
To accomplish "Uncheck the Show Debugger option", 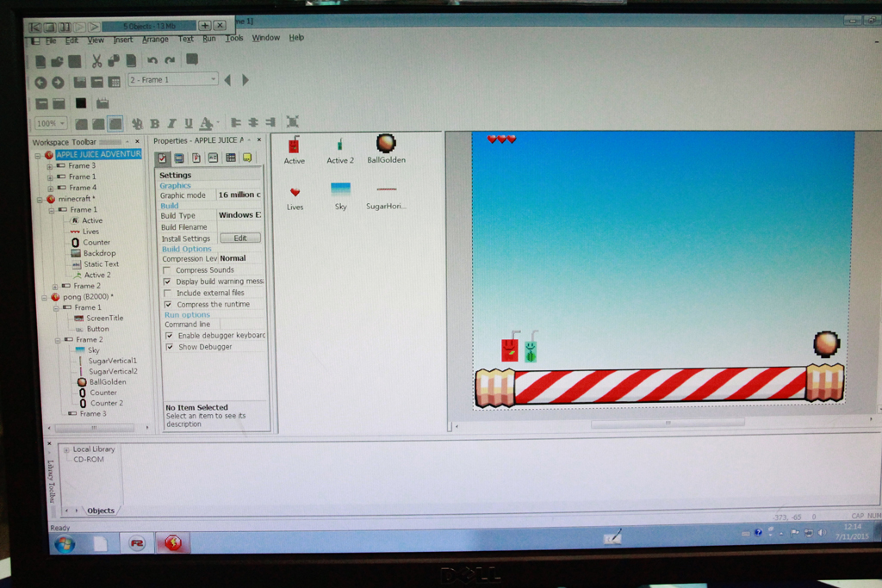I will (x=170, y=347).
